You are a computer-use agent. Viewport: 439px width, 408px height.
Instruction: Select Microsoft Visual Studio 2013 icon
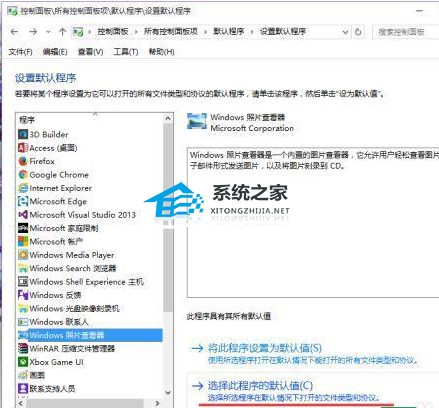pyautogui.click(x=23, y=215)
